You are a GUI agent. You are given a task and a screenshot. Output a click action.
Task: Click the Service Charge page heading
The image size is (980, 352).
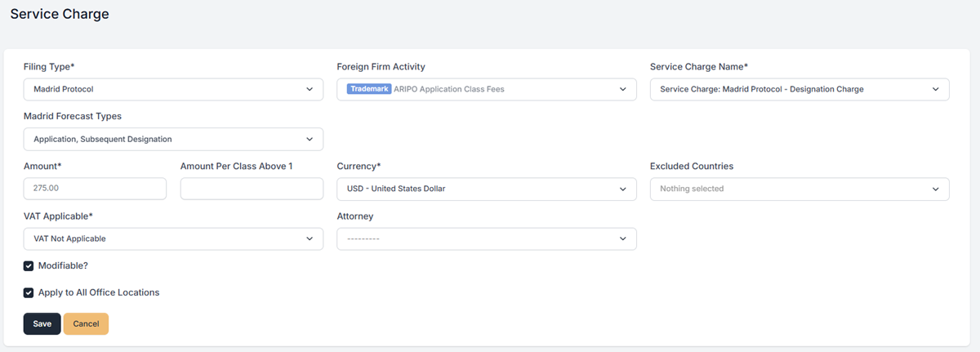pos(60,14)
